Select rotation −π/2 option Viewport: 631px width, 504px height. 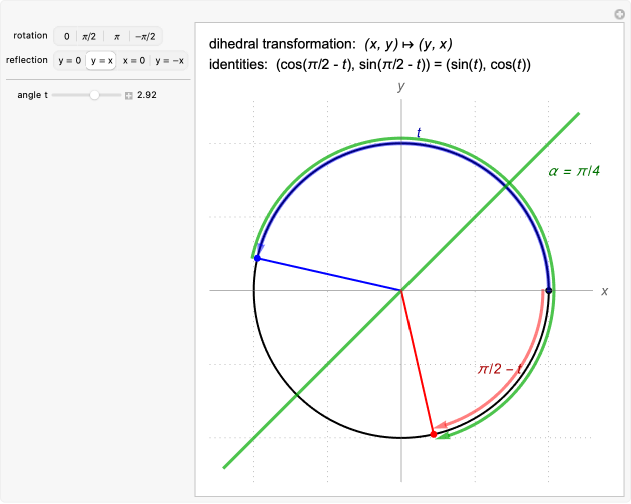tap(145, 37)
